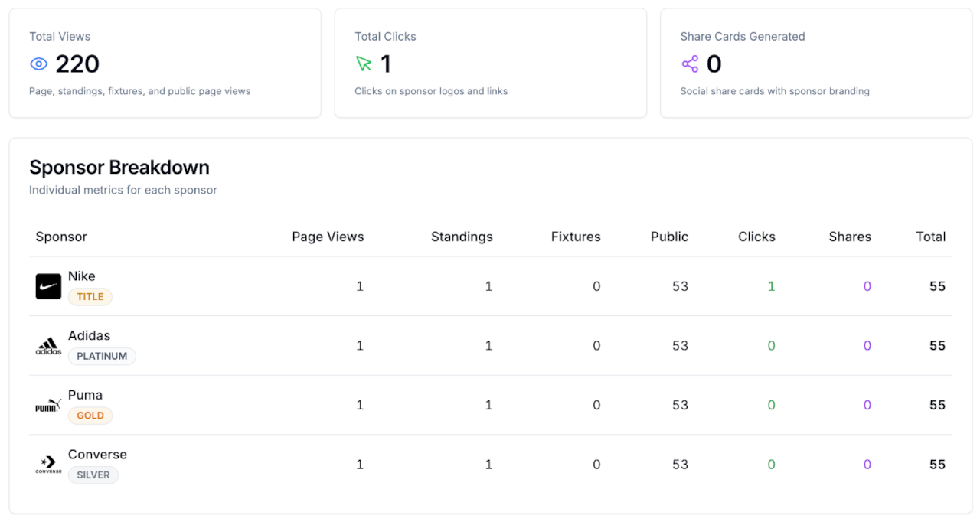Click the PLATINUM badge for Adidas
Viewport: 980px width, 522px height.
[x=102, y=356]
